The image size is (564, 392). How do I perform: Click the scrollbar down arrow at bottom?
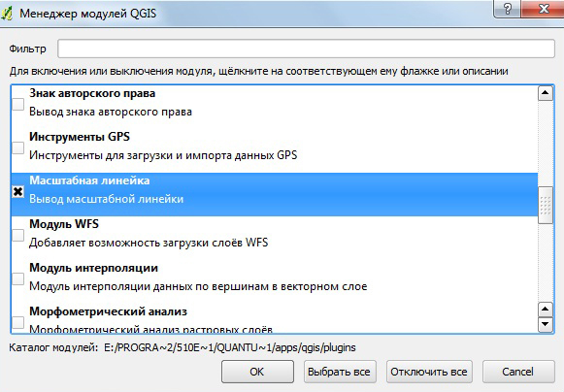pyautogui.click(x=546, y=324)
